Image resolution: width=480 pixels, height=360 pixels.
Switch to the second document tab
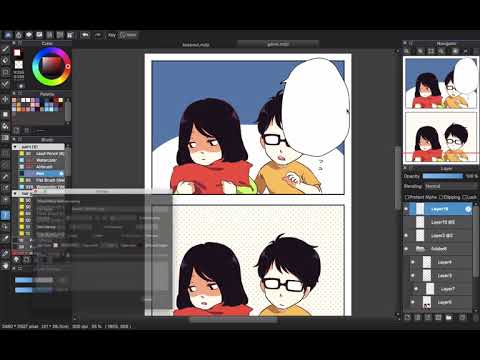click(x=278, y=44)
